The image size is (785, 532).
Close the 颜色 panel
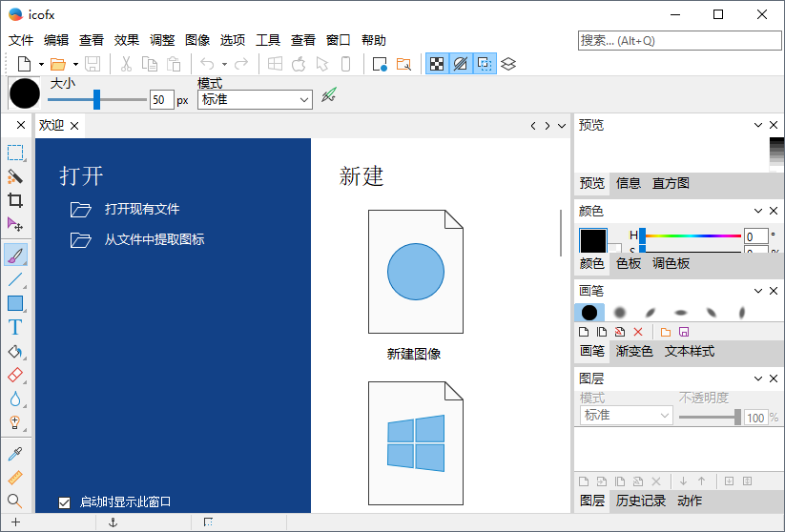[x=774, y=211]
